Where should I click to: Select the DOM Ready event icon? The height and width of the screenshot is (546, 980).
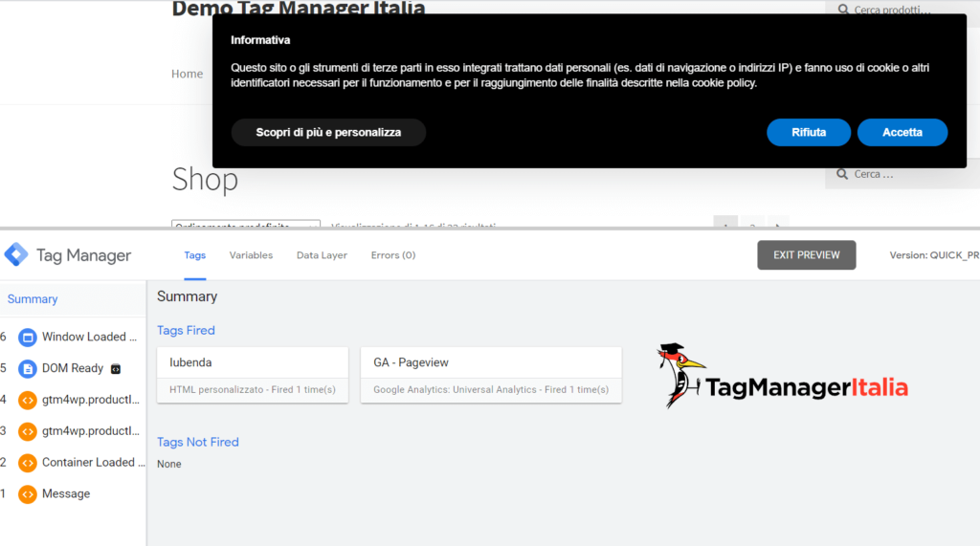(x=27, y=368)
